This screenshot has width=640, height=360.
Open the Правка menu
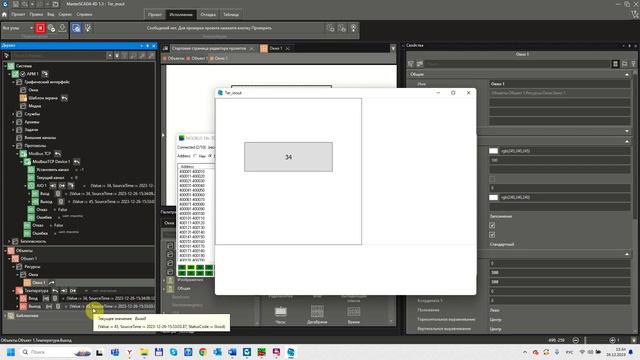pyautogui.click(x=36, y=14)
